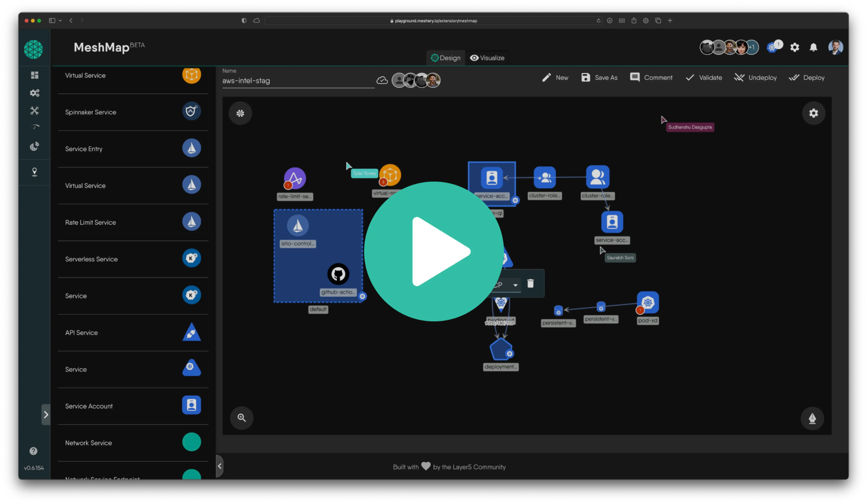Select the Service Account component
The height and width of the screenshot is (504, 867).
(133, 406)
